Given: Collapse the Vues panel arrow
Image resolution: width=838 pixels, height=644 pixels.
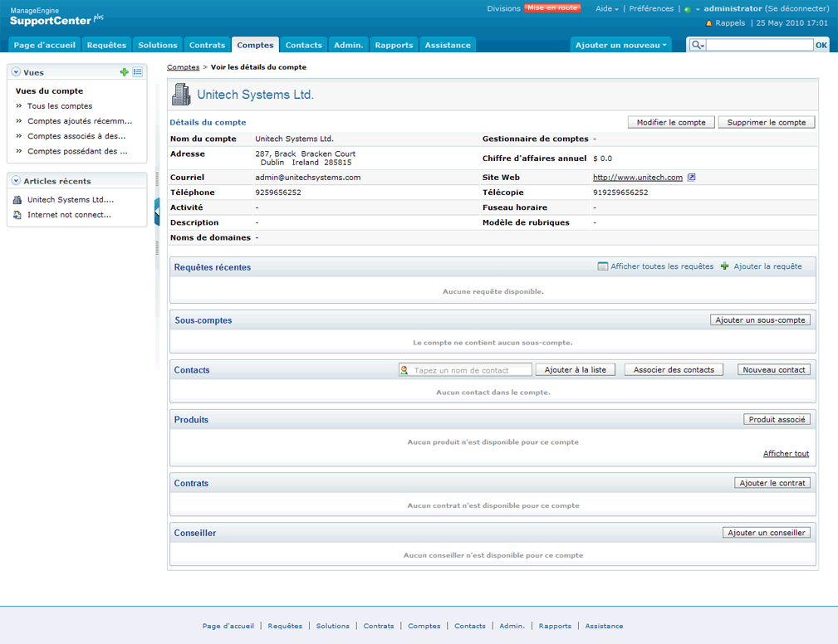Looking at the screenshot, I should tap(16, 72).
